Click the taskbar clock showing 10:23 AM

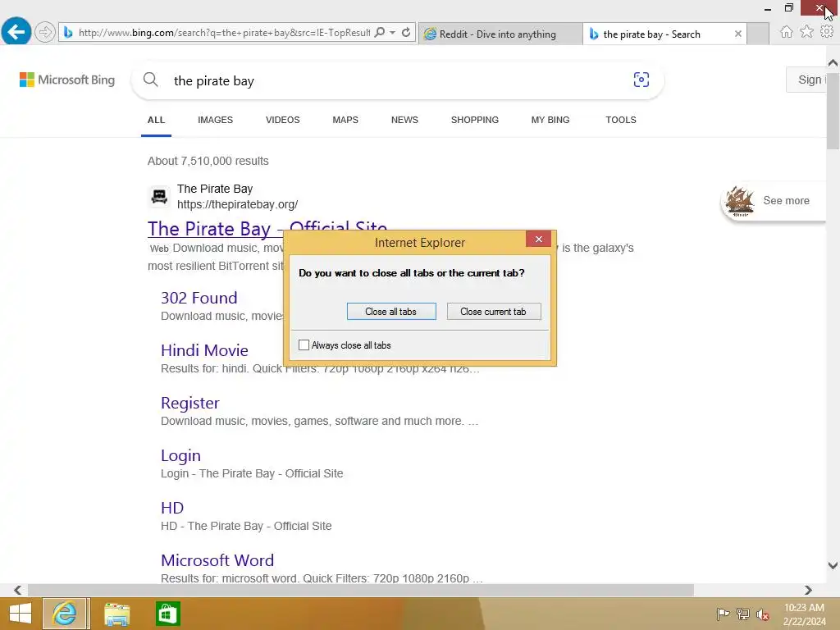(804, 614)
